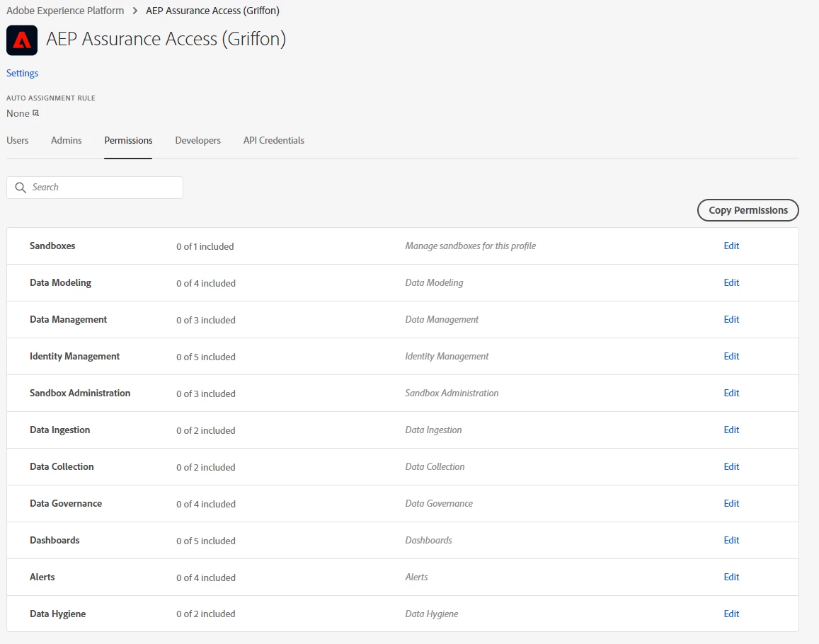This screenshot has width=819, height=644.
Task: Click the Data Hygiene row title
Action: click(x=58, y=614)
